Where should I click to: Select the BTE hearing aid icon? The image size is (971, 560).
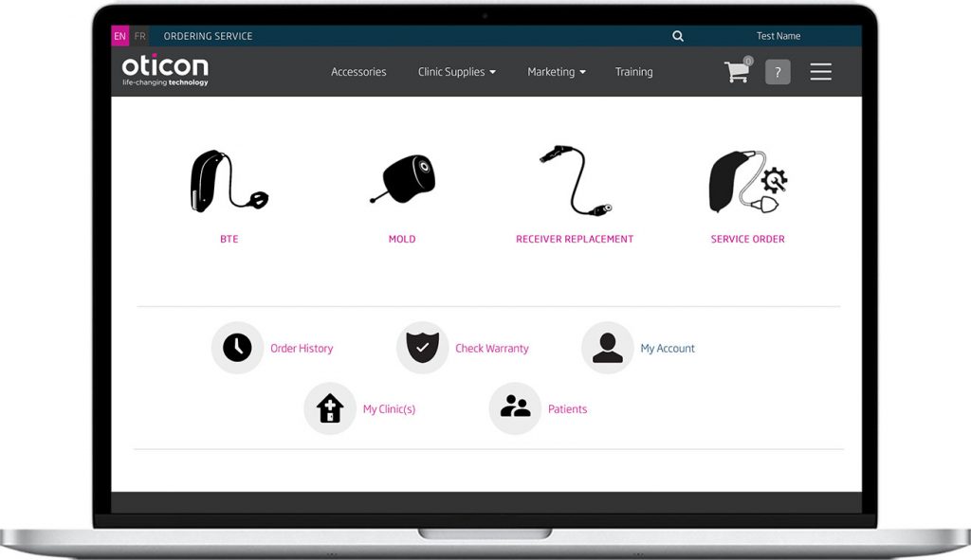click(x=229, y=181)
